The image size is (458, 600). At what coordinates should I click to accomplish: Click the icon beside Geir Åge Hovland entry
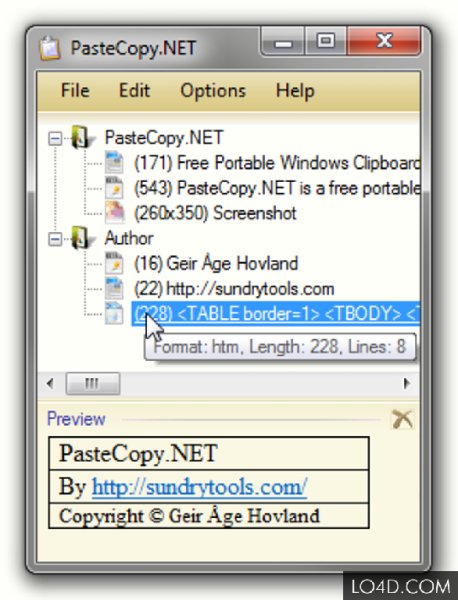click(114, 263)
